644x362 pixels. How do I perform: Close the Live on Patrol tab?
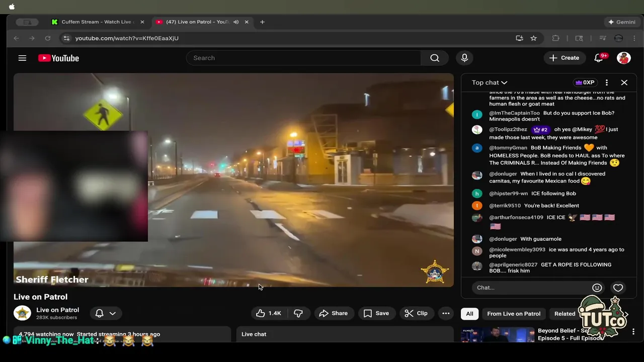click(x=247, y=22)
